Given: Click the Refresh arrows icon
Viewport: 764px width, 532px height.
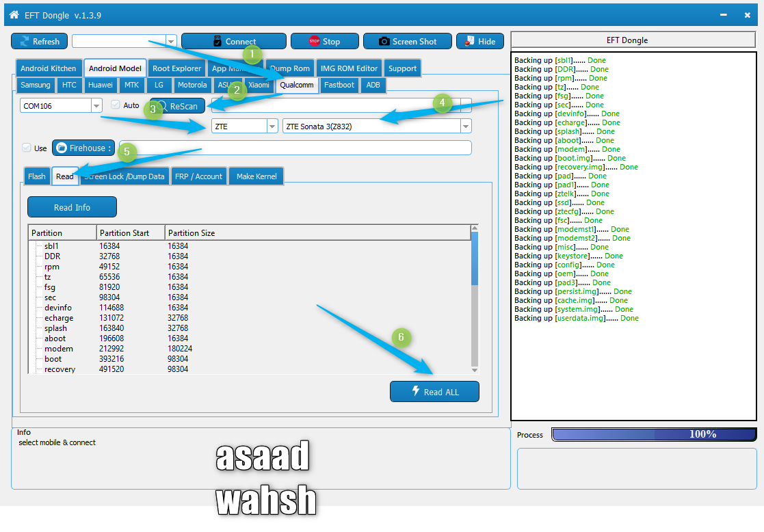Looking at the screenshot, I should click(25, 42).
